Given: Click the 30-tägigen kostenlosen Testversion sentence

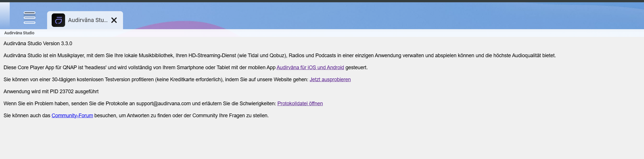Looking at the screenshot, I should pos(177,79).
